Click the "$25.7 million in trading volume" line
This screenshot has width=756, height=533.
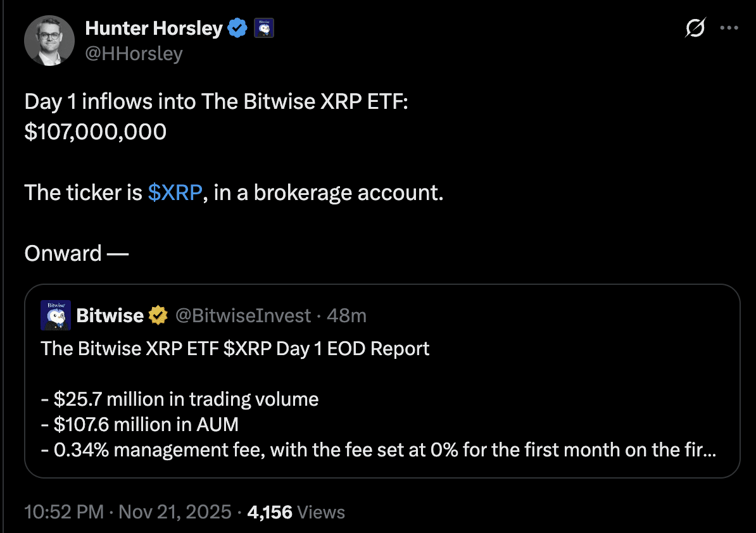[179, 399]
